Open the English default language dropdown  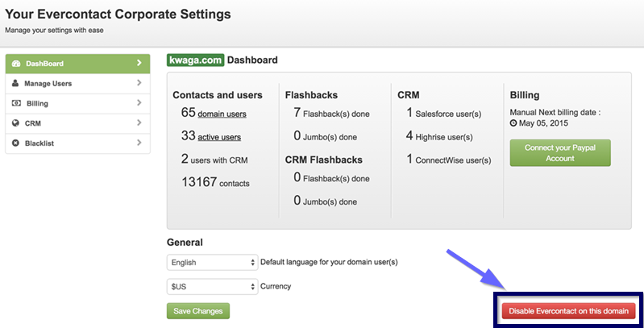212,262
